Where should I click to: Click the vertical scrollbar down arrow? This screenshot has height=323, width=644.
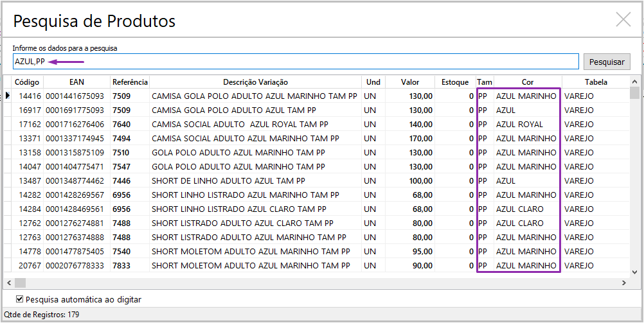pyautogui.click(x=635, y=272)
